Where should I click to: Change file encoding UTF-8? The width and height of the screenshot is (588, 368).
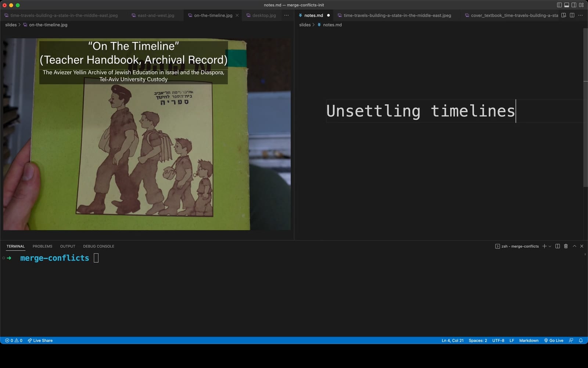pyautogui.click(x=498, y=340)
